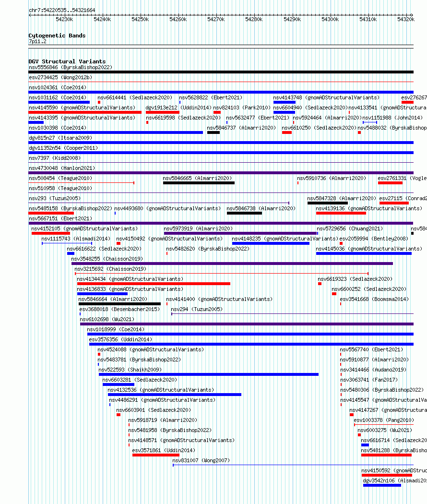The width and height of the screenshot is (427, 504).
Task: Click the nsv6616622 (Sedlazeck2020) label
Action: [104, 249]
